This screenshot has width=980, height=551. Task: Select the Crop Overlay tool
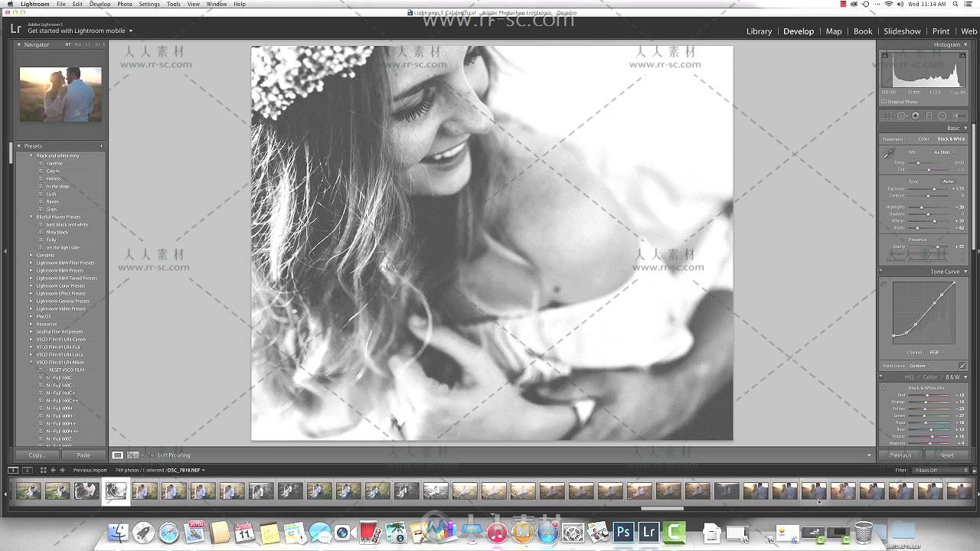point(887,116)
